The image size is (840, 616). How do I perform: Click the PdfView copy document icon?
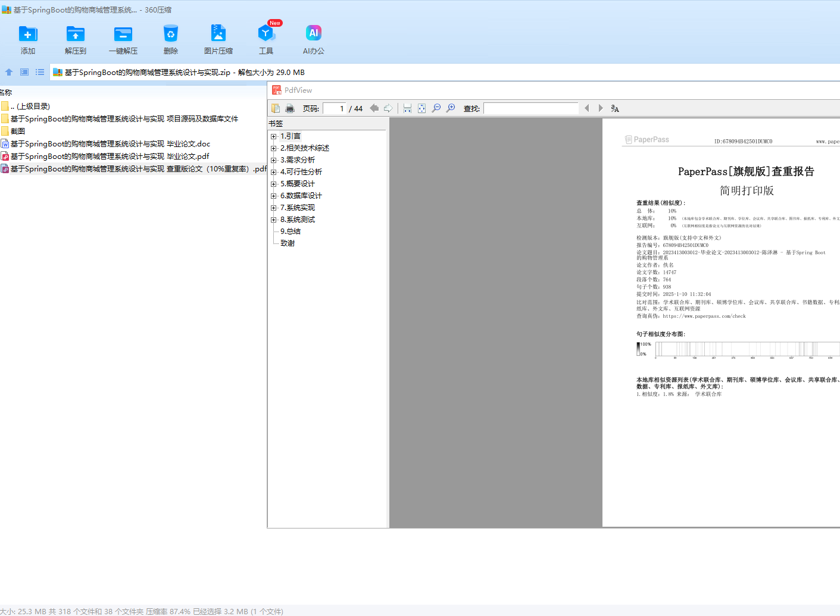pos(276,108)
